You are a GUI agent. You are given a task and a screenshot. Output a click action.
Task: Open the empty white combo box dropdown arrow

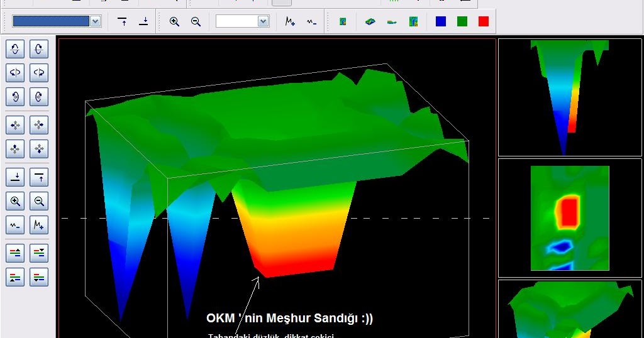click(264, 21)
